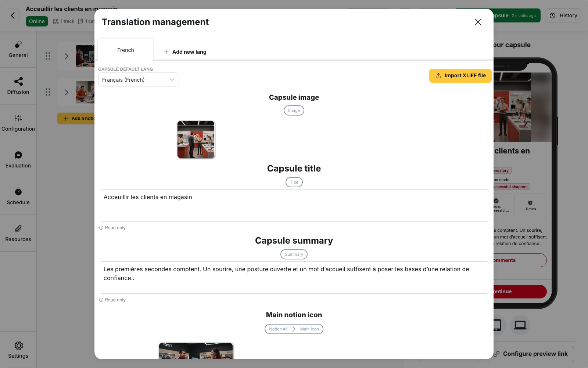Click the plus icon beside Add new lang

(166, 52)
